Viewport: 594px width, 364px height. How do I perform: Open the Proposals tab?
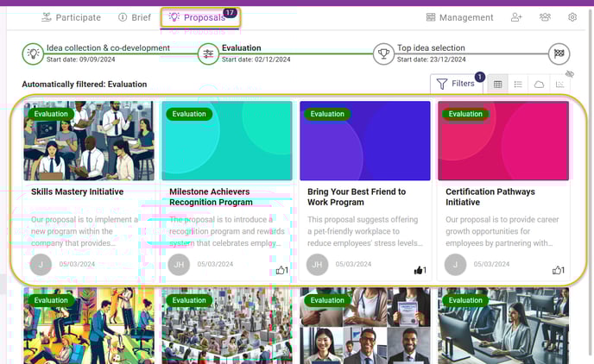click(x=200, y=17)
